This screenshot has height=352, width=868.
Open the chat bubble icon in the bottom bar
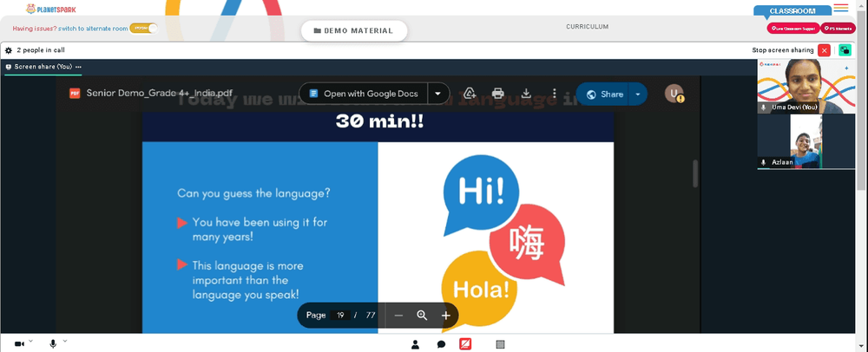click(441, 344)
